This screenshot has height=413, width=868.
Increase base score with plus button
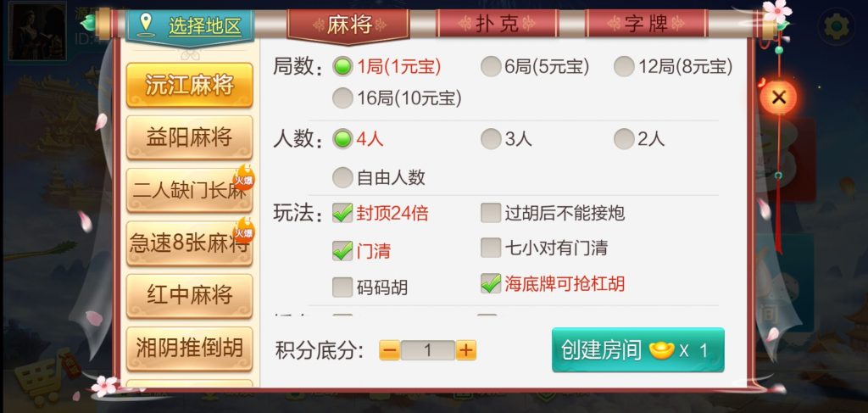[x=465, y=350]
